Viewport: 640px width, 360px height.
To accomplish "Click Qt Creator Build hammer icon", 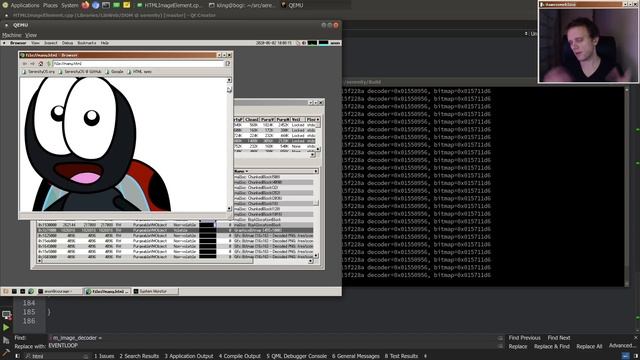I will (x=6, y=352).
